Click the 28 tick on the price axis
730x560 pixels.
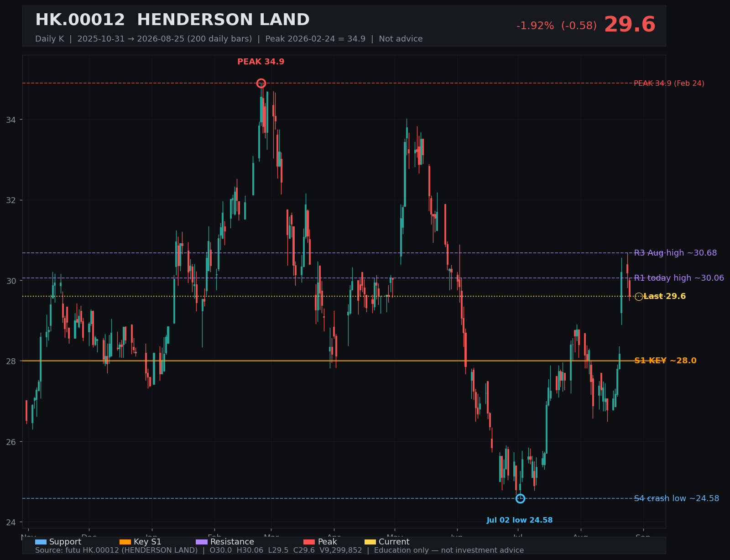[x=11, y=361]
